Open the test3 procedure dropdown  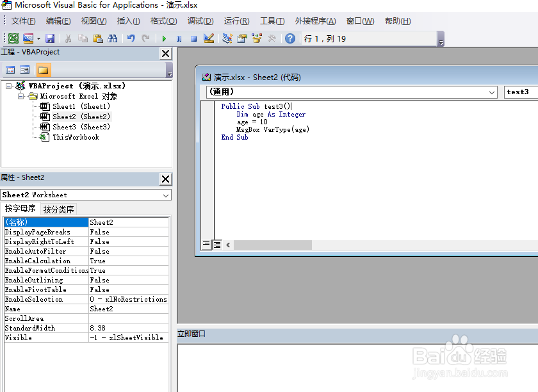click(x=521, y=92)
